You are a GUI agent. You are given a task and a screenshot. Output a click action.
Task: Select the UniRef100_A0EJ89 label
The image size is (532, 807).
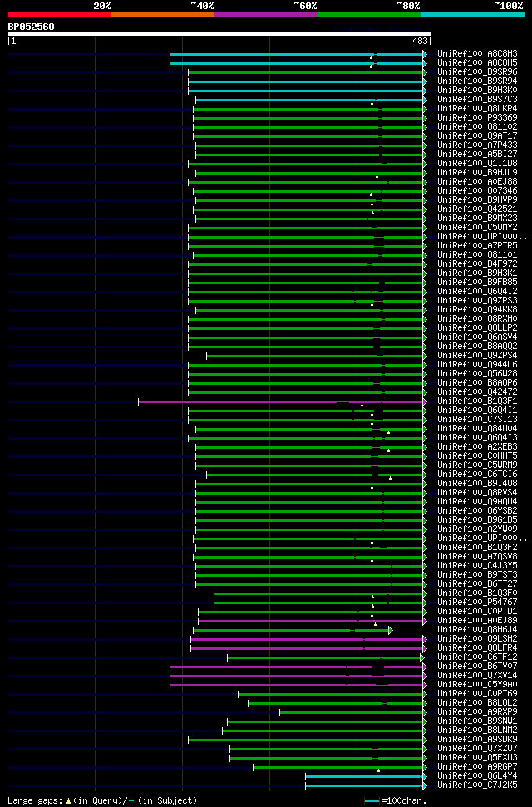point(477,620)
